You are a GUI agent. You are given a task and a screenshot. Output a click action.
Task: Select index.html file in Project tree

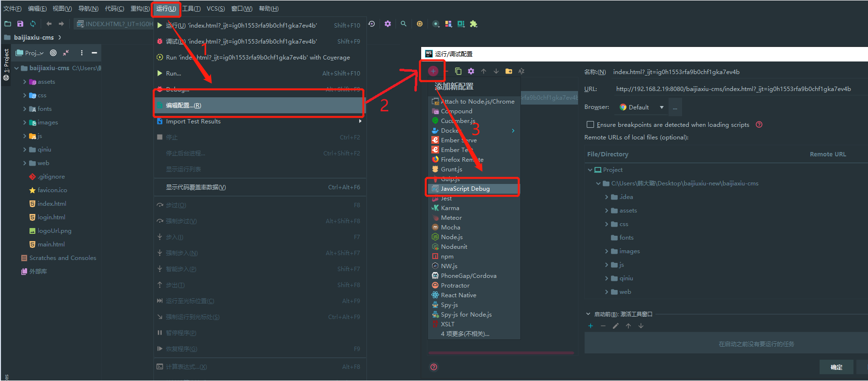[x=52, y=204]
